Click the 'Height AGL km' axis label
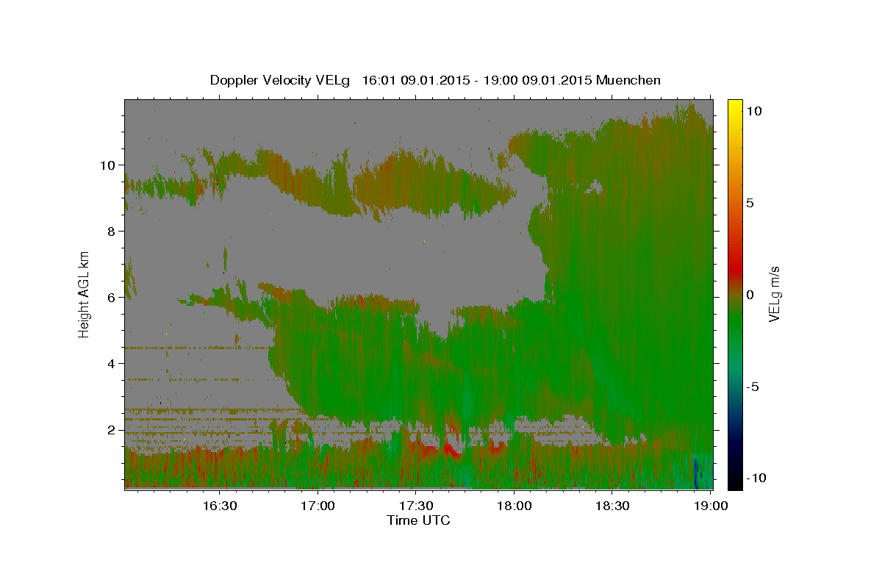 pos(85,294)
